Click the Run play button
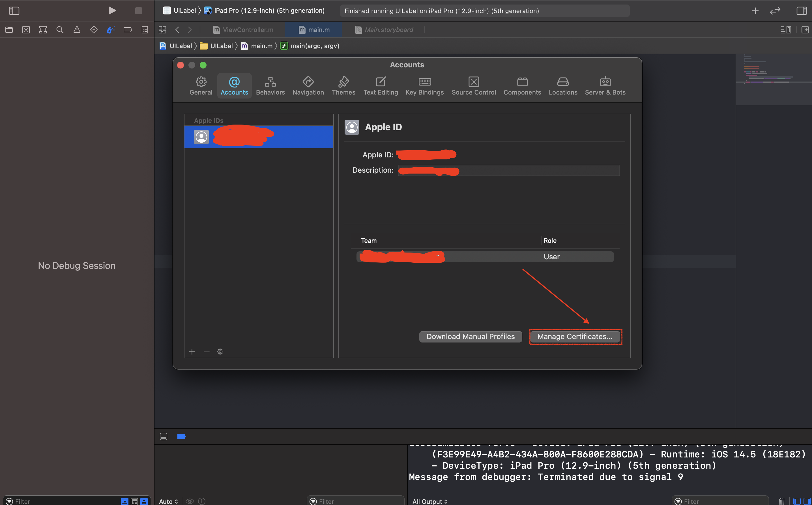Screen dimensions: 812x505 112,11
